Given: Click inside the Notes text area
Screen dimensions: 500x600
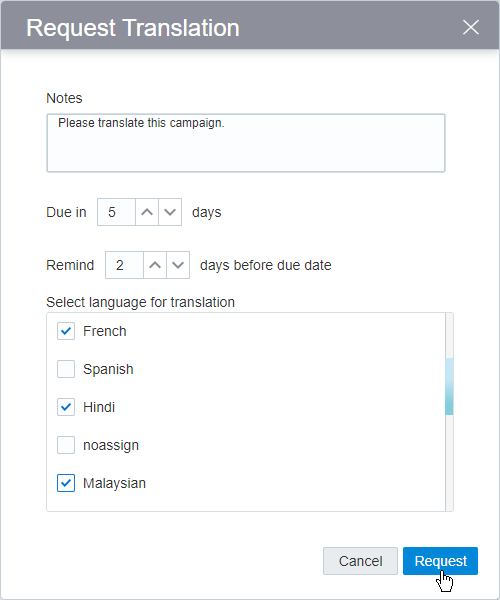Looking at the screenshot, I should [246, 143].
